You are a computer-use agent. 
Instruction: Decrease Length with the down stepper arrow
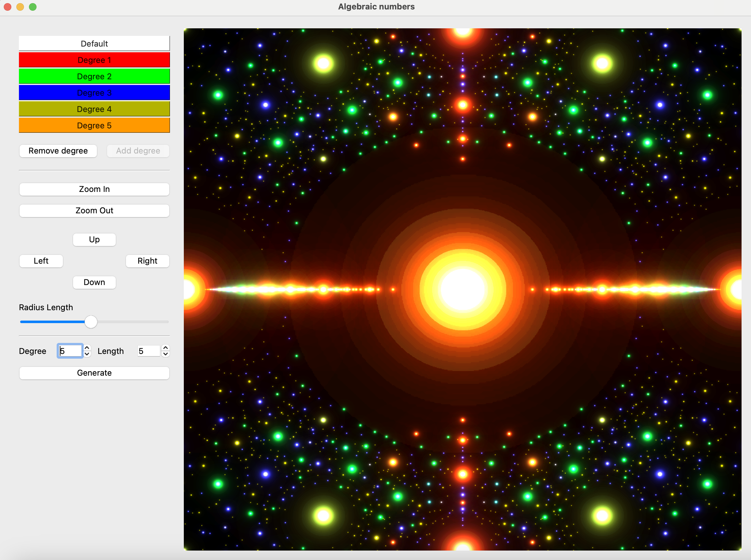tap(166, 354)
